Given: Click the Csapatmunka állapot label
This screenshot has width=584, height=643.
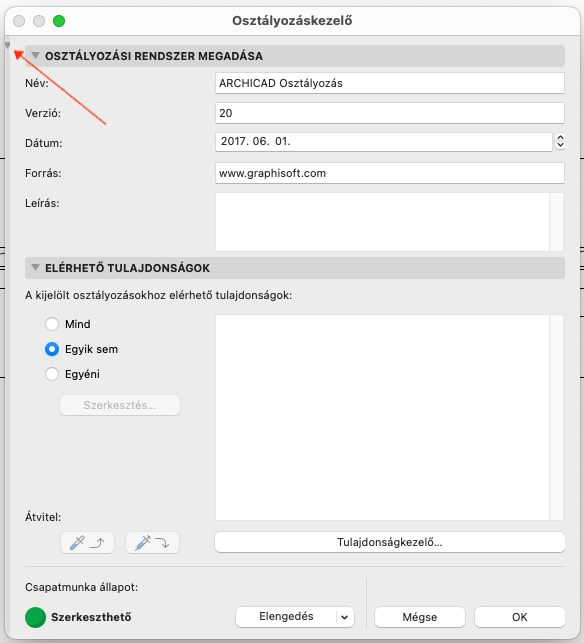Looking at the screenshot, I should click(82, 587).
